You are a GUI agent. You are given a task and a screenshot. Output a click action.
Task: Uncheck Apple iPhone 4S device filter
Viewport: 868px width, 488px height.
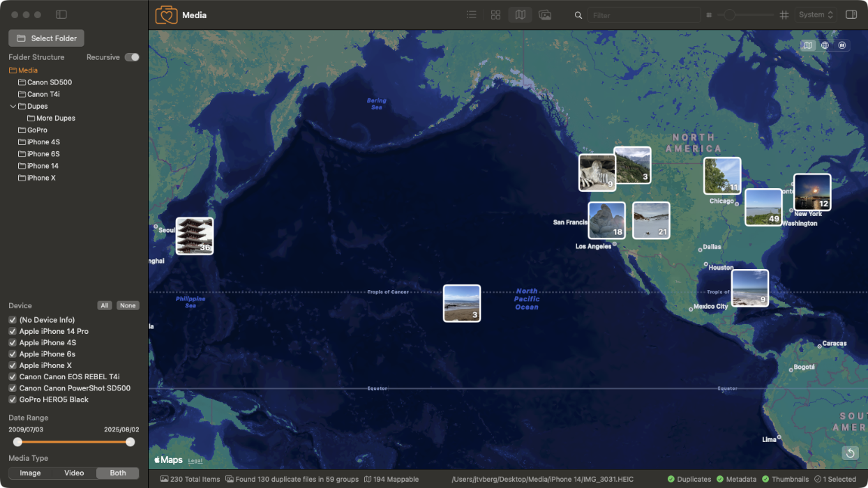pyautogui.click(x=12, y=342)
